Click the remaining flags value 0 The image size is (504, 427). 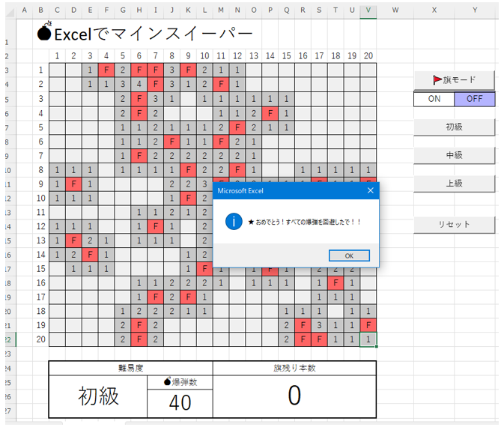coord(294,396)
